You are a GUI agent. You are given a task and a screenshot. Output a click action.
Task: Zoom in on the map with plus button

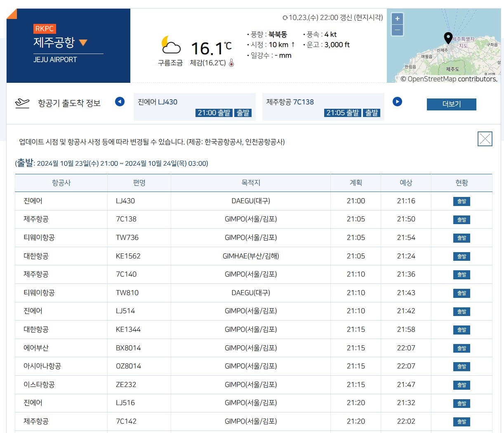coord(396,19)
